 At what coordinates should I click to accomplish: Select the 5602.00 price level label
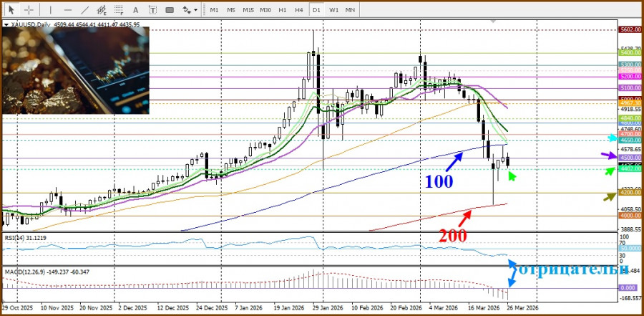click(630, 29)
